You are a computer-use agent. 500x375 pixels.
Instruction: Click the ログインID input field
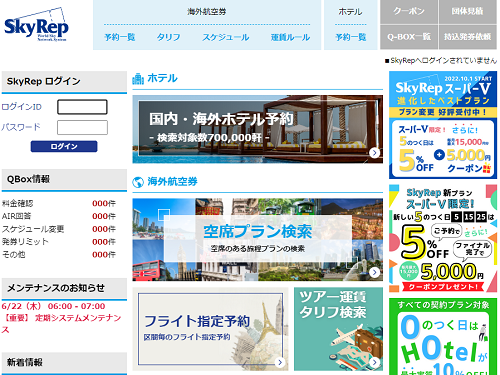[x=82, y=107]
